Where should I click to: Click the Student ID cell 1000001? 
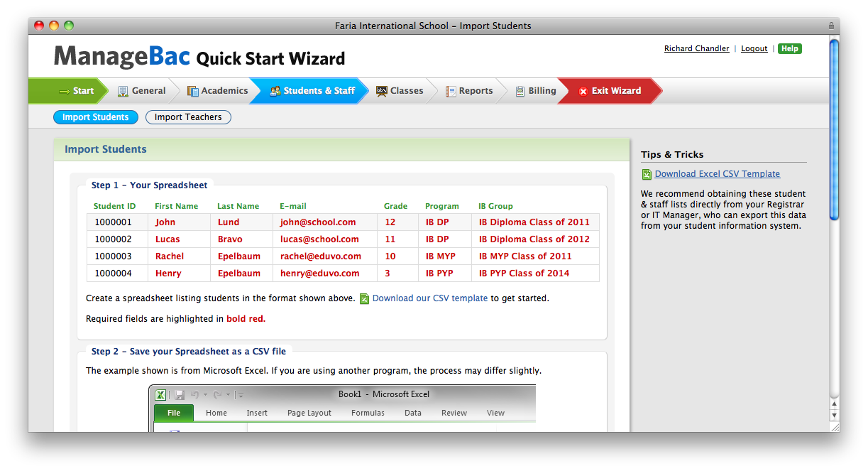114,222
